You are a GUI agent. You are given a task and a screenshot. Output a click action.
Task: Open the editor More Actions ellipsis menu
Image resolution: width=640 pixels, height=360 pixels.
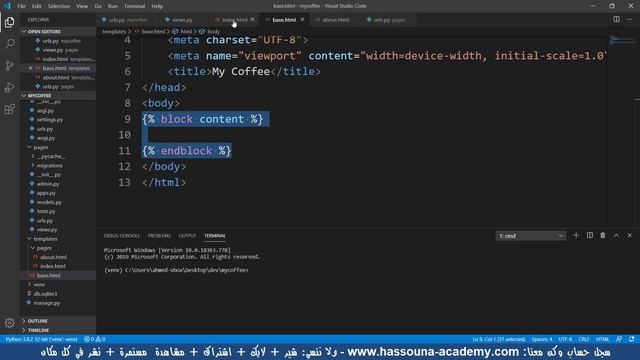click(x=630, y=19)
